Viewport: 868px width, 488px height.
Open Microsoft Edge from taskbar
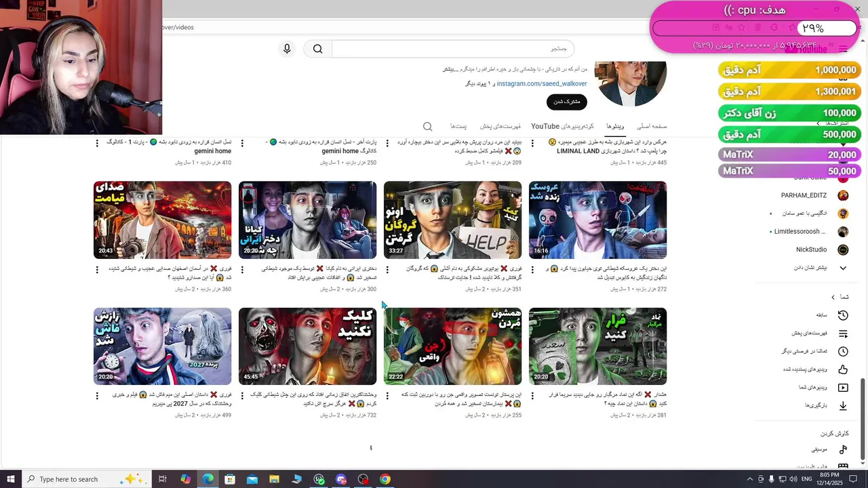208,479
